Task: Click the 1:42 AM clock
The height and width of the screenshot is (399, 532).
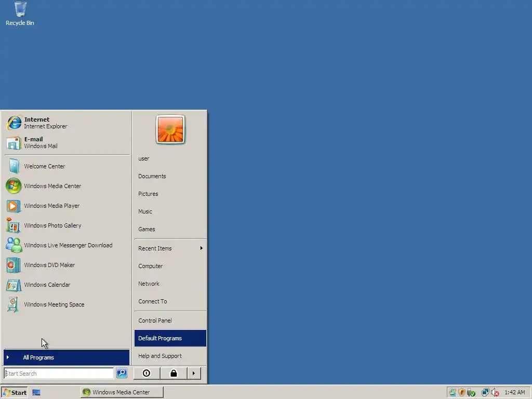Action: (x=515, y=393)
